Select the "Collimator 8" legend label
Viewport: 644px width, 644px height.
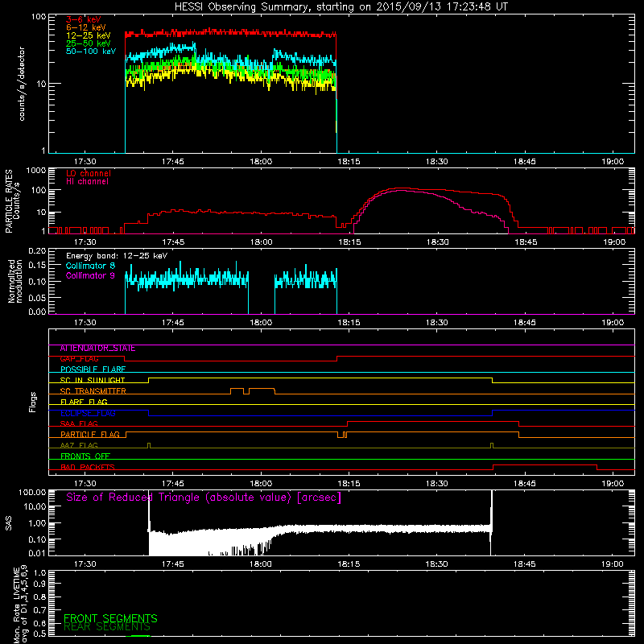(90, 266)
